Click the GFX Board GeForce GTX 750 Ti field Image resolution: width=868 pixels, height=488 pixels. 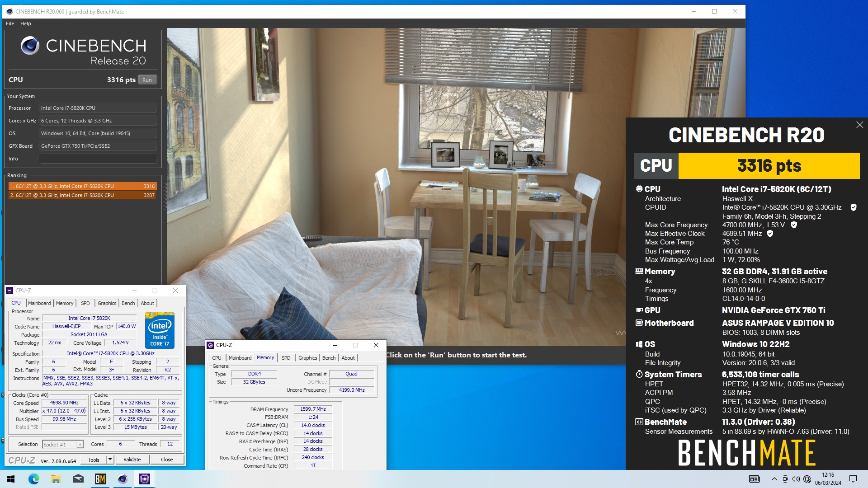click(98, 146)
